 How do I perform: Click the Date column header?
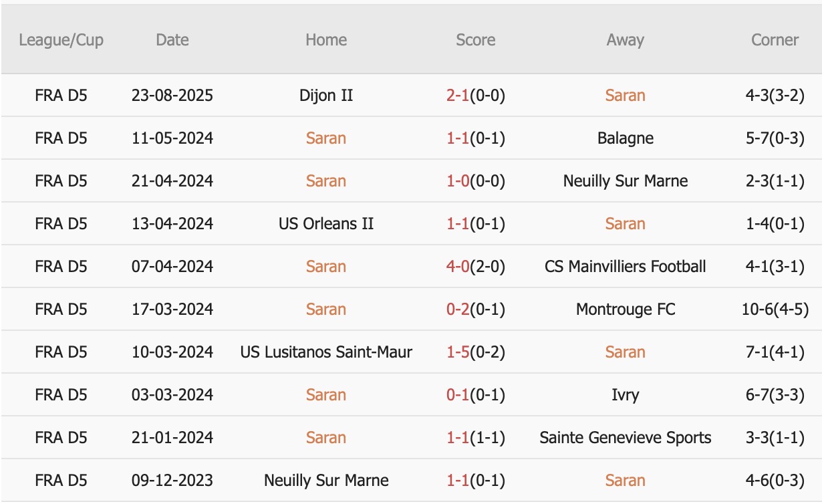172,40
